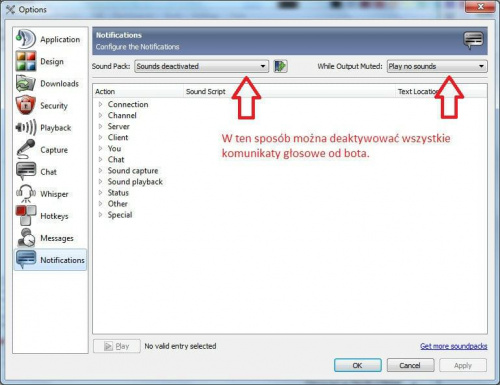Go to the Application settings page

click(60, 39)
